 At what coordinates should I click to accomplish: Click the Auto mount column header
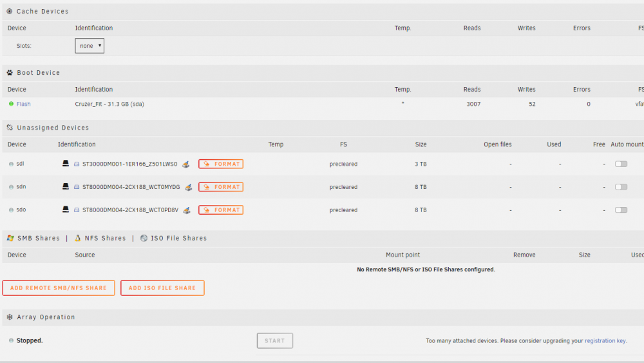click(627, 144)
